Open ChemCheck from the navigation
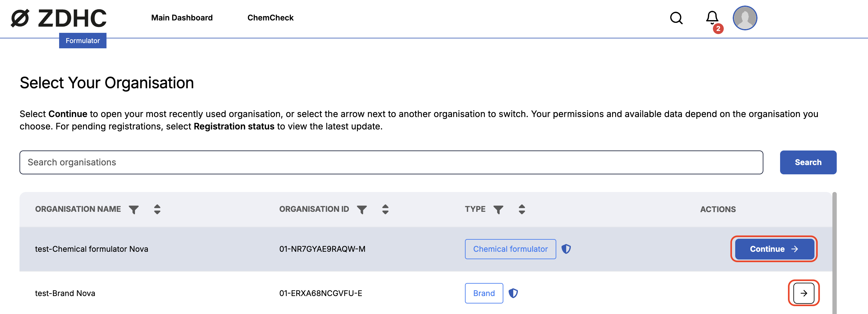868x314 pixels. 271,18
